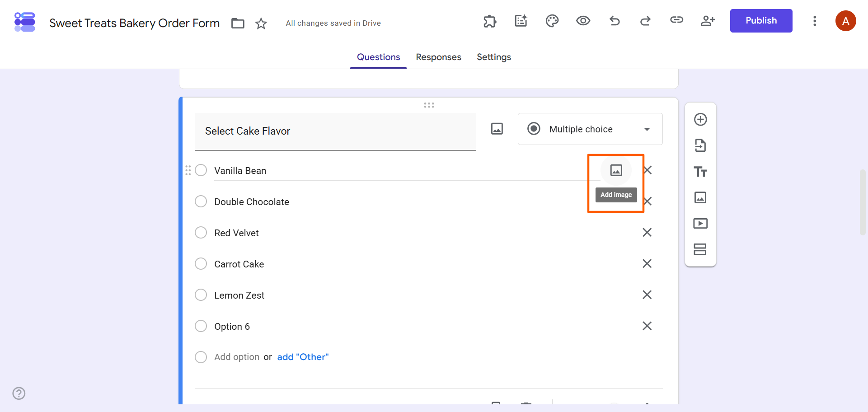Select the Vanilla Bean radio button
The height and width of the screenshot is (412, 868).
[201, 170]
